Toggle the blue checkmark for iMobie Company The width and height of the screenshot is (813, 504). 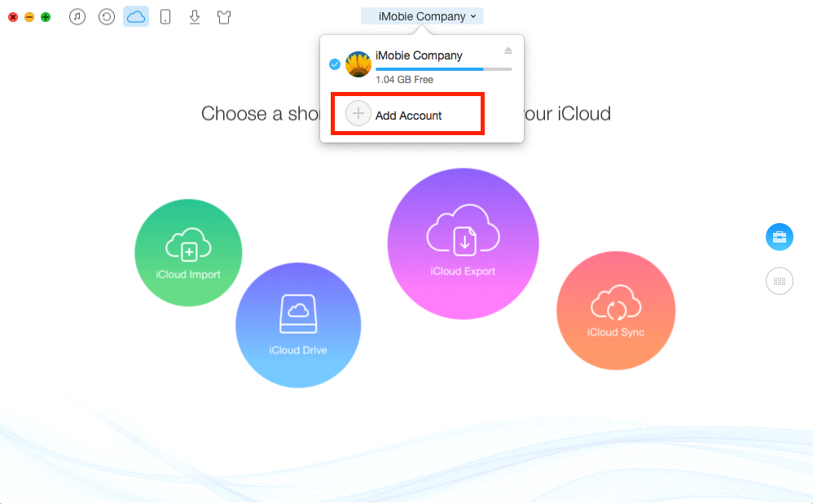[335, 65]
